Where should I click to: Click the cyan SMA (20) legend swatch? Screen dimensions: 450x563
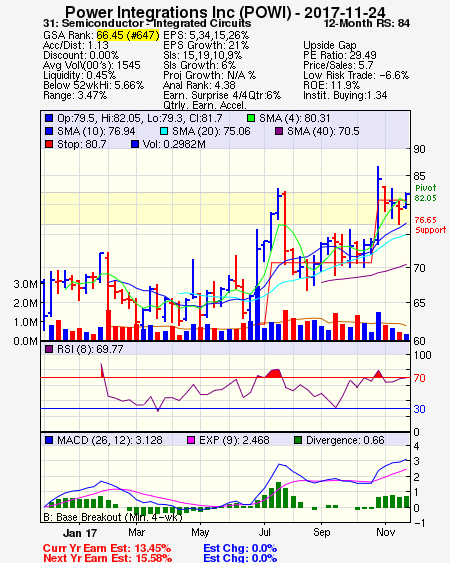pos(164,131)
